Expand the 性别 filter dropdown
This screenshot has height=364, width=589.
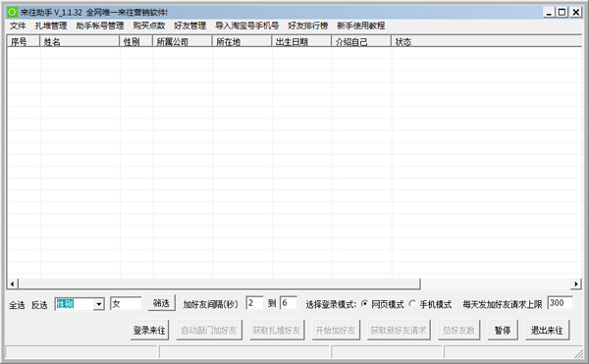coord(99,304)
